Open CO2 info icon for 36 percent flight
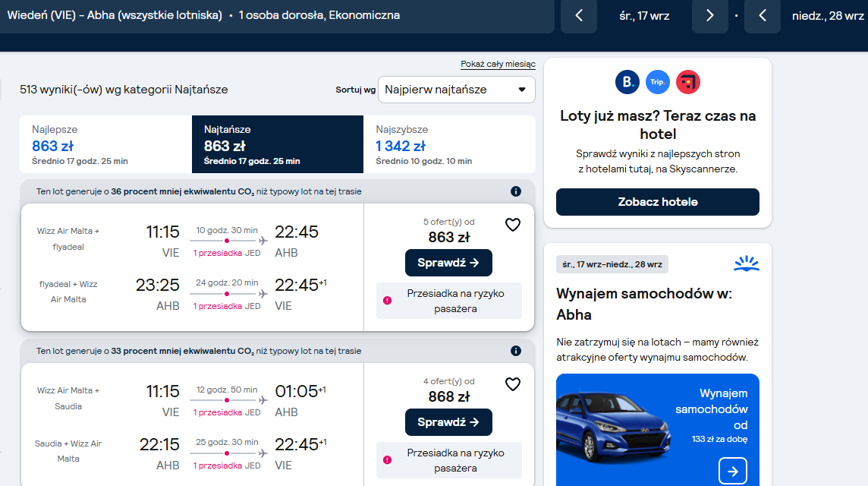This screenshot has height=486, width=868. 516,191
